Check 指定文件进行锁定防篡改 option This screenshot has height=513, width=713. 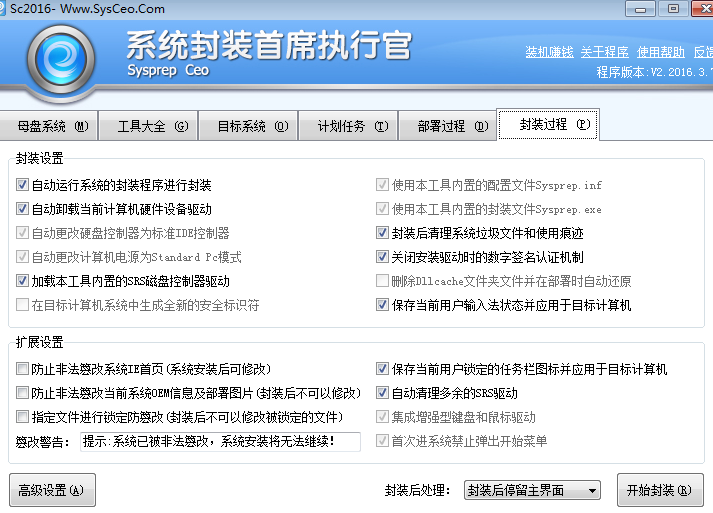pyautogui.click(x=22, y=417)
